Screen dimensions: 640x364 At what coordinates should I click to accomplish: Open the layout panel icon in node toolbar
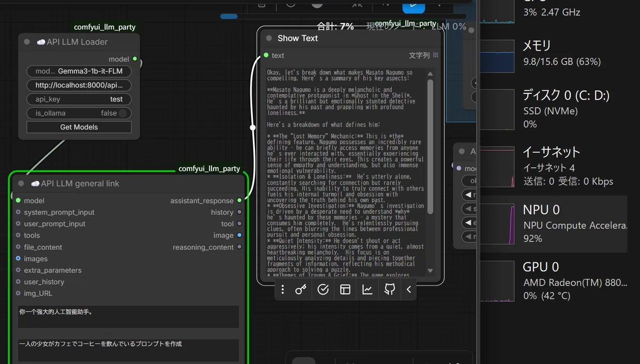point(345,289)
